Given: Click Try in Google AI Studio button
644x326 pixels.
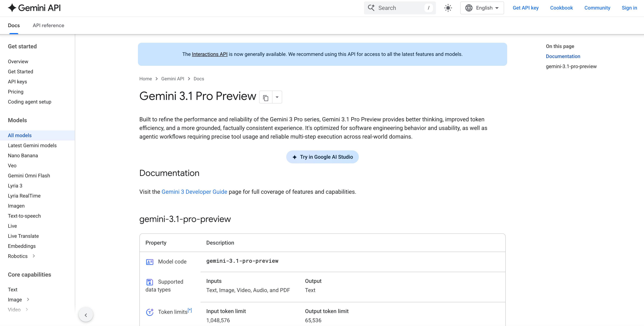Looking at the screenshot, I should [322, 157].
